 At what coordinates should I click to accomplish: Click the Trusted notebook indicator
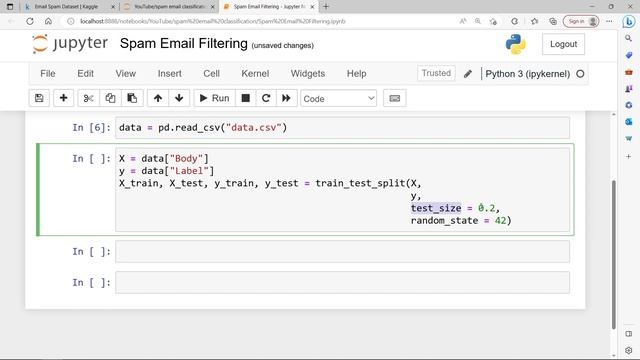[436, 73]
